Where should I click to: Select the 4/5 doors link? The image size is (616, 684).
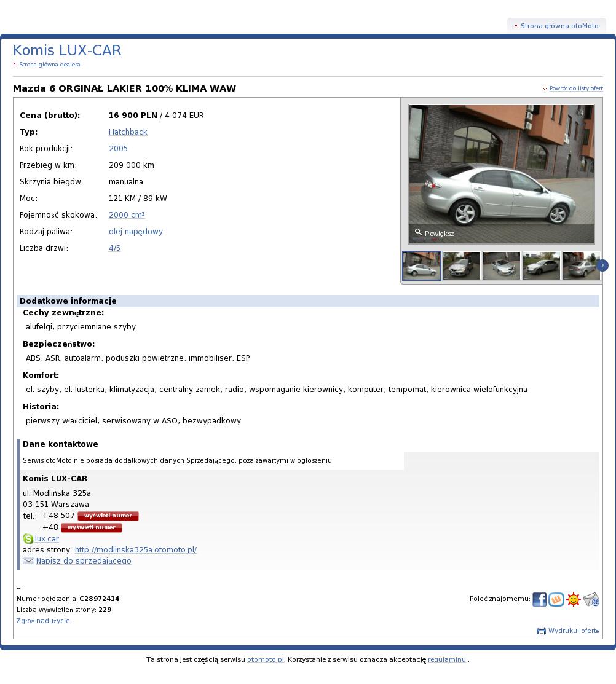114,248
